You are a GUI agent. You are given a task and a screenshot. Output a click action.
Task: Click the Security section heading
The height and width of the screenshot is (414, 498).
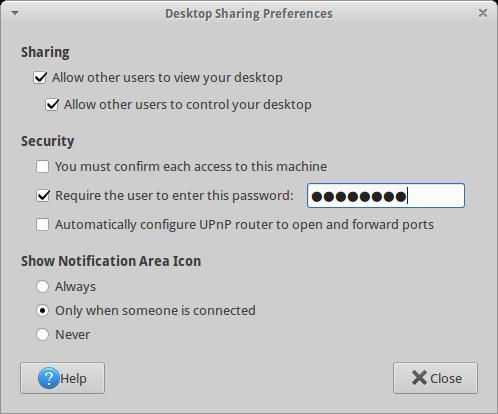point(48,141)
